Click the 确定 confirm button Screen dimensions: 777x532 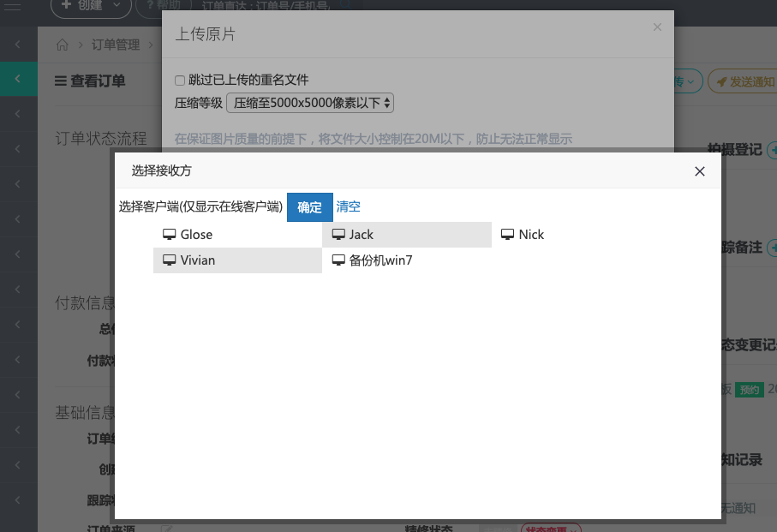click(309, 207)
